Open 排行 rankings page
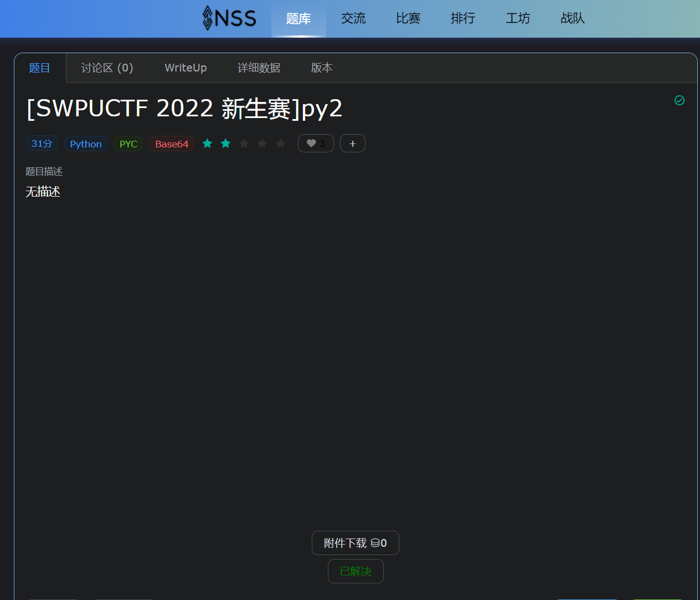Screen dimensions: 700x600 [x=463, y=18]
